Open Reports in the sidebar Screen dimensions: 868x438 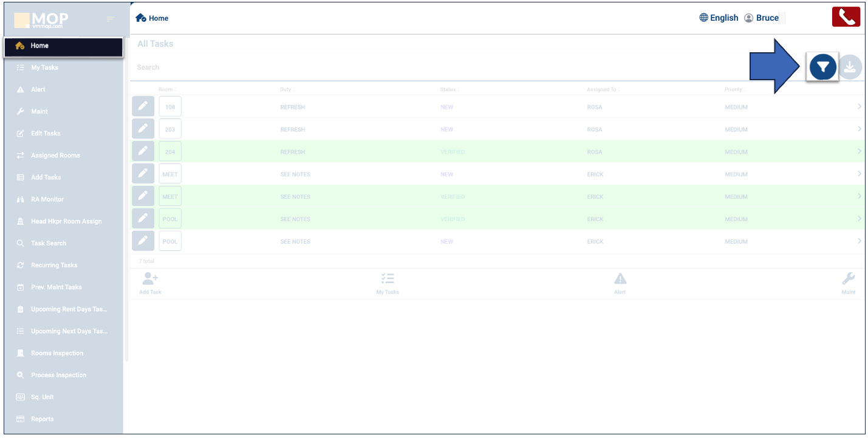(43, 419)
